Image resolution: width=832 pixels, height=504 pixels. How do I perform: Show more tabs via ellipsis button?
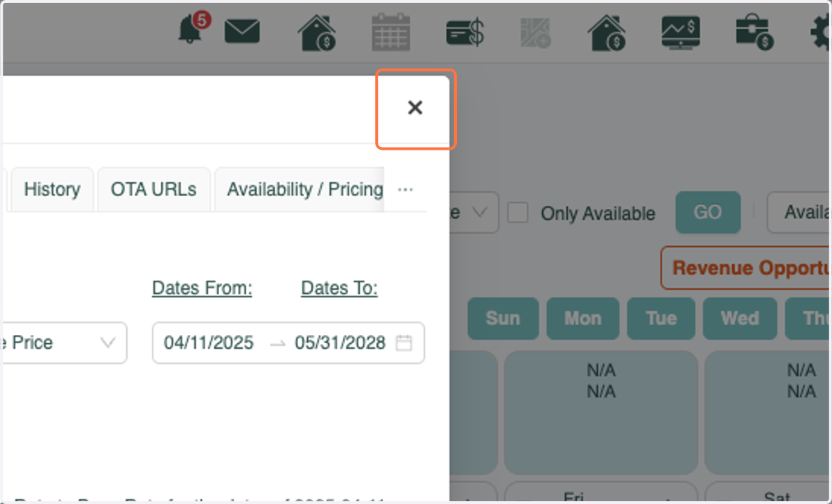(x=406, y=189)
